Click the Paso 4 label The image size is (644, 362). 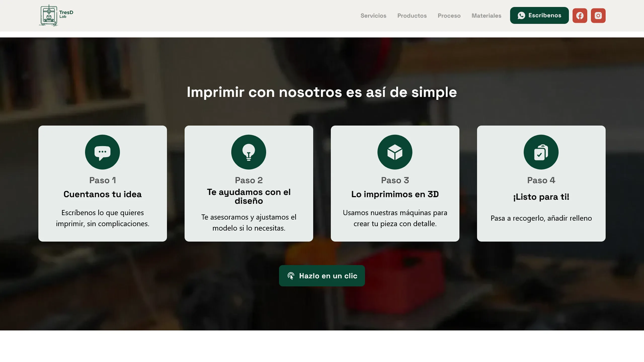click(x=541, y=180)
